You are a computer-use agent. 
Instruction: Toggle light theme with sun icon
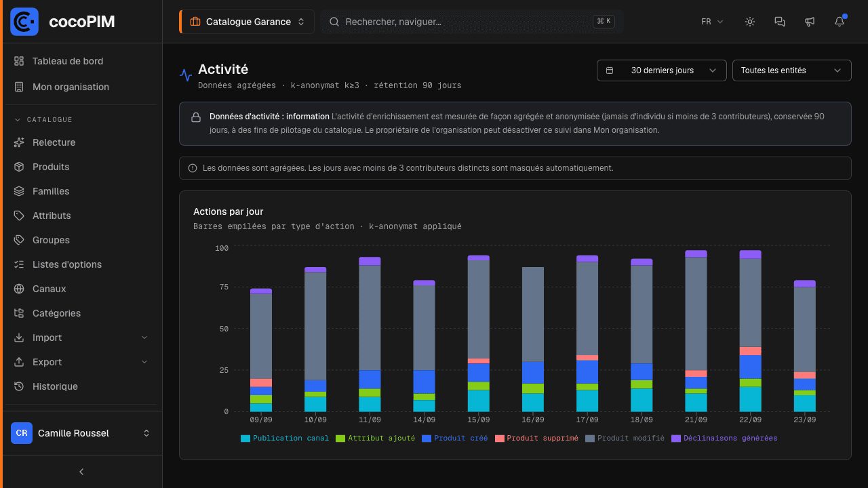point(750,22)
